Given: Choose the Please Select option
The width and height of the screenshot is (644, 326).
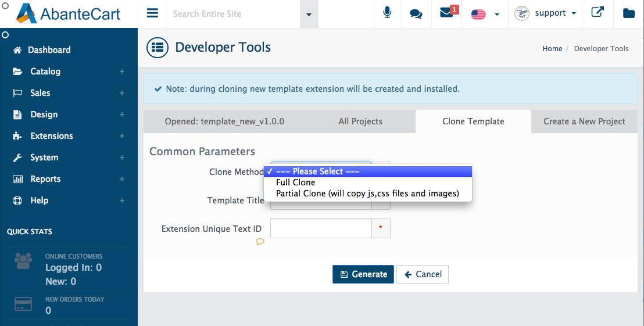Looking at the screenshot, I should click(368, 171).
